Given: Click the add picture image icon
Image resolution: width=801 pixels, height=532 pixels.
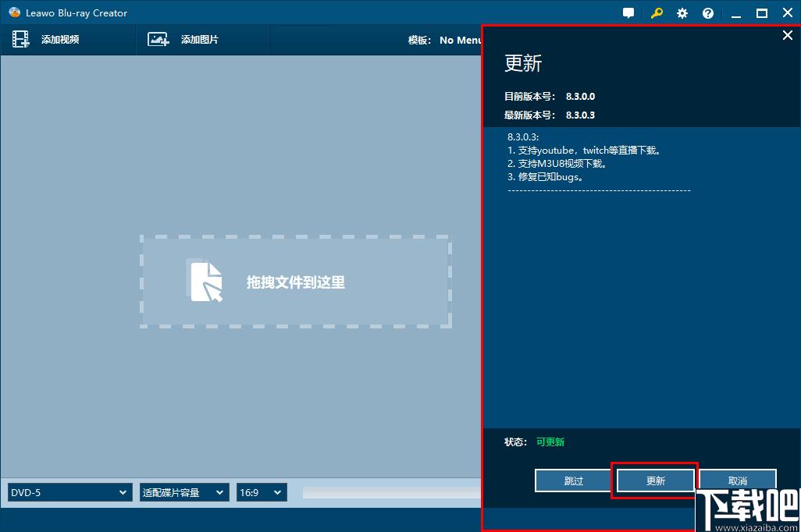Looking at the screenshot, I should click(158, 39).
